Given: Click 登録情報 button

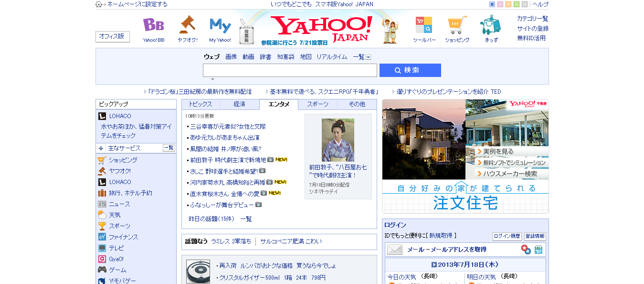Looking at the screenshot, I should (535, 236).
